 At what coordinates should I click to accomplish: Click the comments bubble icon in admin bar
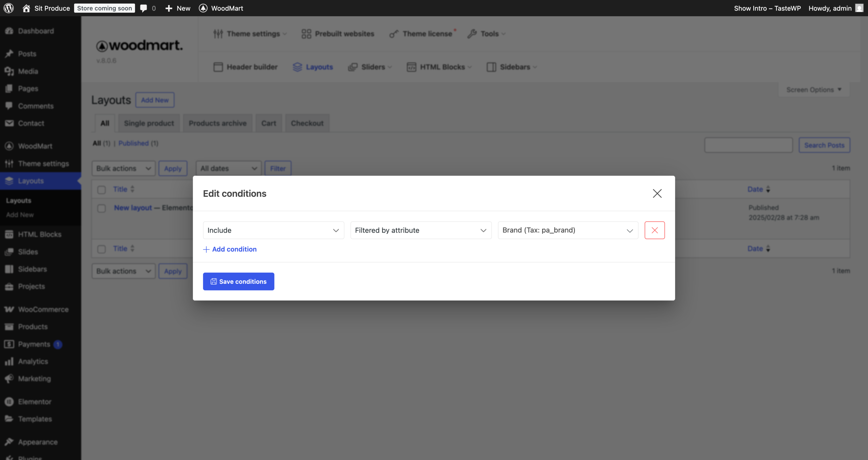[x=144, y=8]
